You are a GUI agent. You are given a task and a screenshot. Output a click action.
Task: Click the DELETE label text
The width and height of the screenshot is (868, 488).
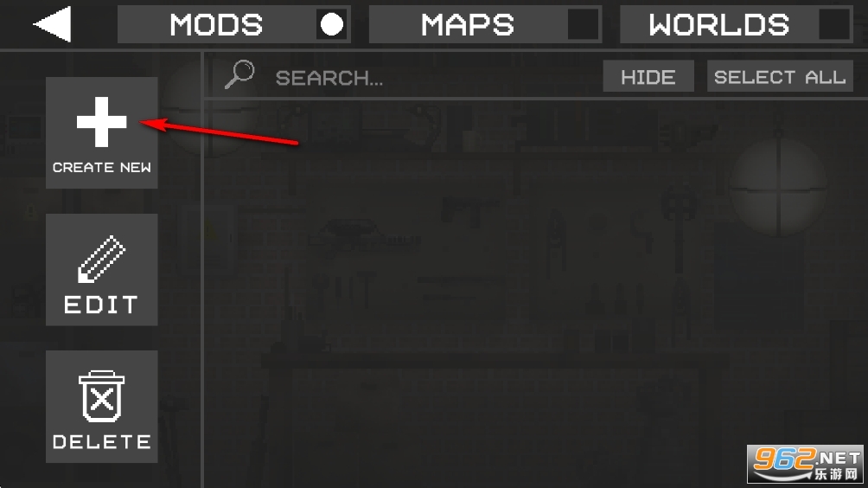(102, 441)
